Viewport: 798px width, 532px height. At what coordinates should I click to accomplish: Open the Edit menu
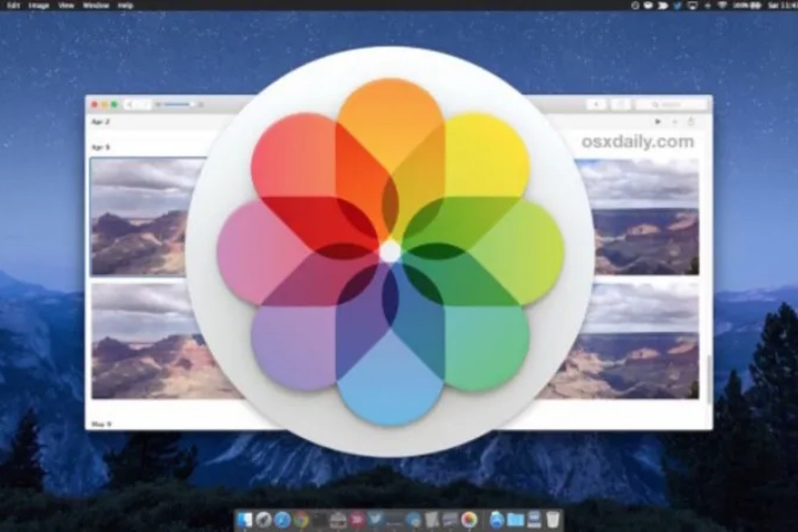(x=13, y=5)
